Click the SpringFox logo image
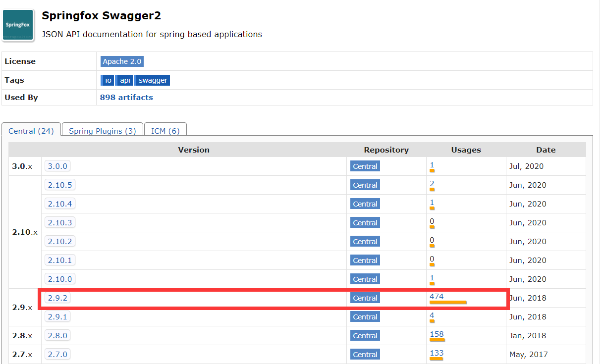The width and height of the screenshot is (605, 364). tap(18, 24)
